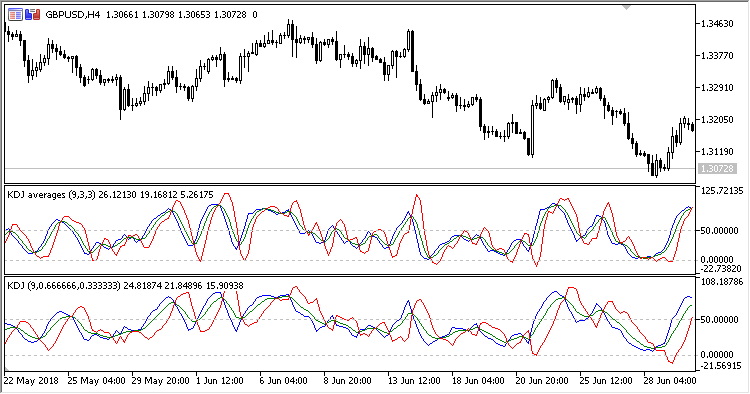The image size is (750, 394).
Task: Click the KDJ value 24.81874
Action: [143, 285]
